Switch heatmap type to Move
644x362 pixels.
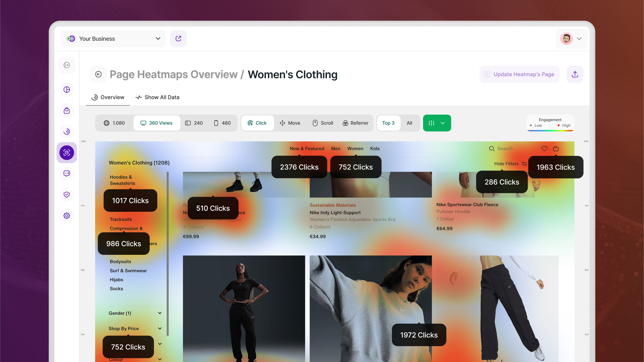[290, 123]
